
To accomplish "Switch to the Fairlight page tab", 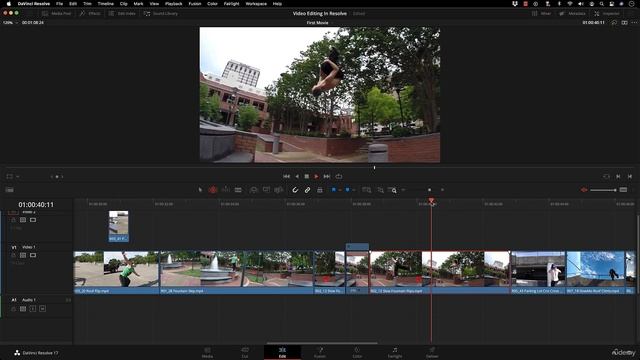I will [x=395, y=353].
